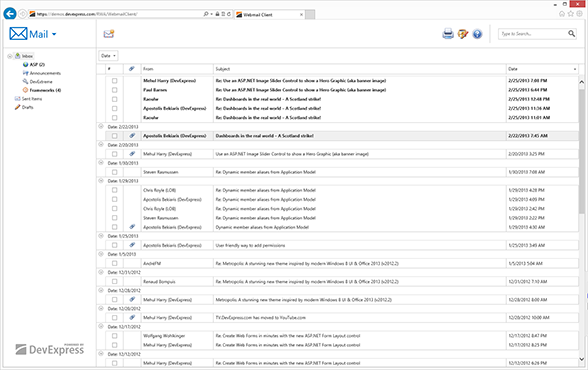The image size is (588, 370).
Task: Focus the Type to Search input field
Action: [x=533, y=34]
